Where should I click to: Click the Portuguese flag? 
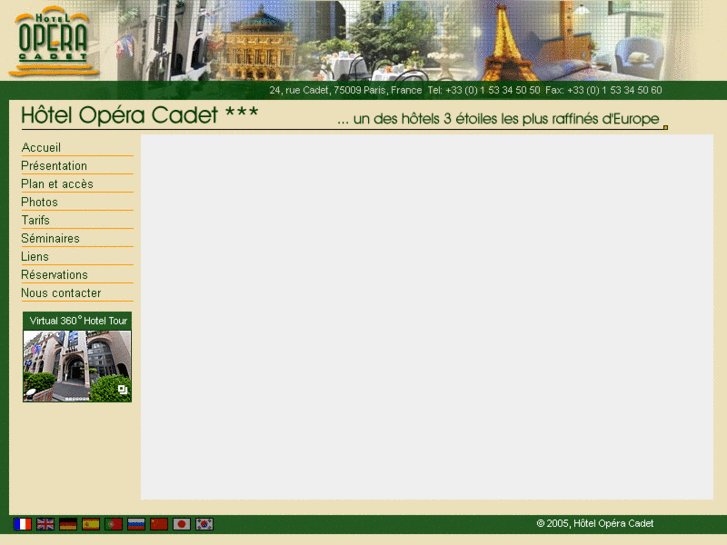pos(114,524)
